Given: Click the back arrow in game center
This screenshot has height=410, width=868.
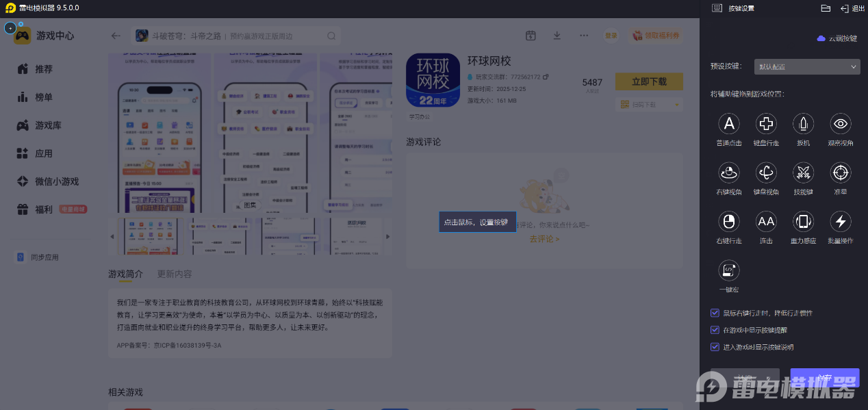Looking at the screenshot, I should (x=116, y=36).
